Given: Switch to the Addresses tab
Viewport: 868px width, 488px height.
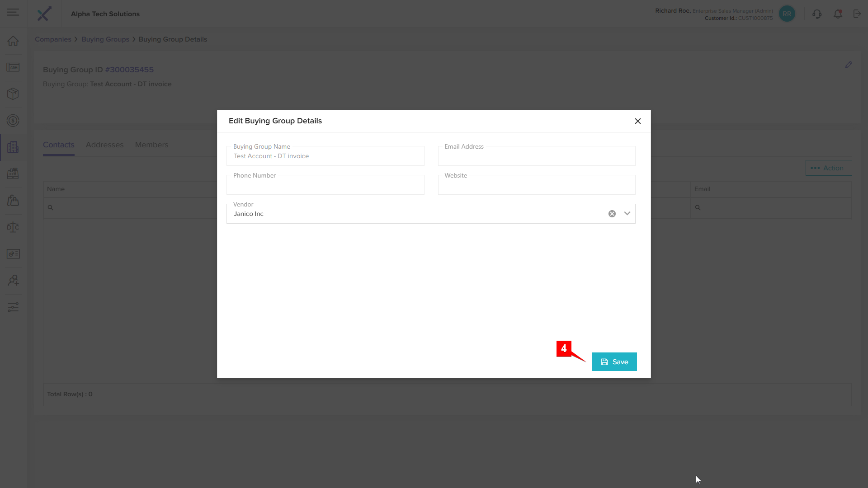Looking at the screenshot, I should click(x=104, y=145).
